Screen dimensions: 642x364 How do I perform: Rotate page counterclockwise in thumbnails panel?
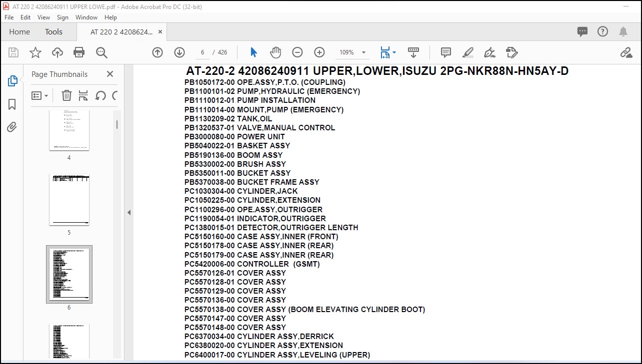point(100,95)
